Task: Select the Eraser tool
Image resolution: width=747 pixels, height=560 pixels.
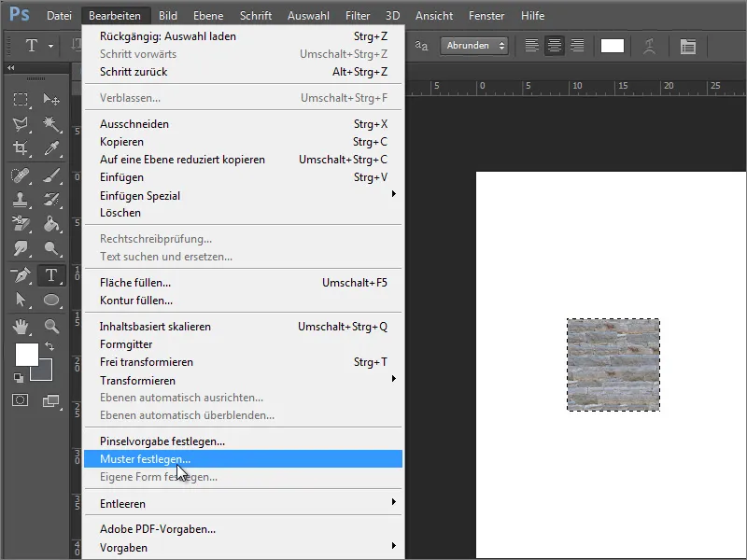Action: pos(20,223)
